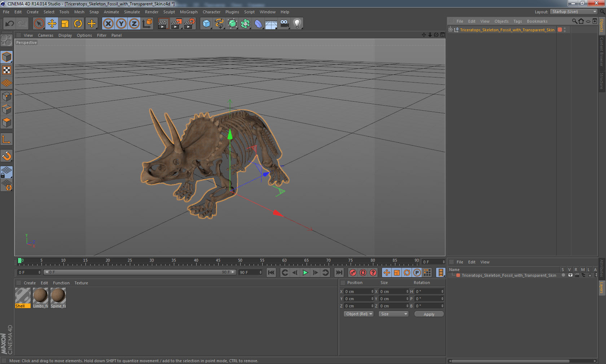The width and height of the screenshot is (606, 364).
Task: Toggle Y axis lock
Action: coord(121,24)
